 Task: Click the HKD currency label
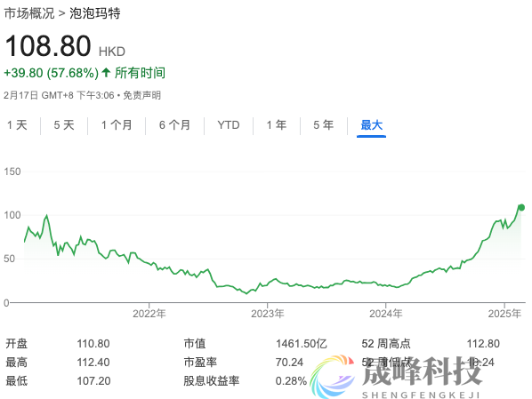[x=112, y=52]
